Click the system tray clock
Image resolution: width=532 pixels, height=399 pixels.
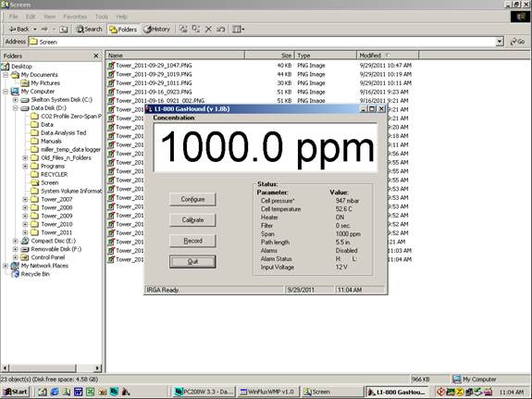512,393
